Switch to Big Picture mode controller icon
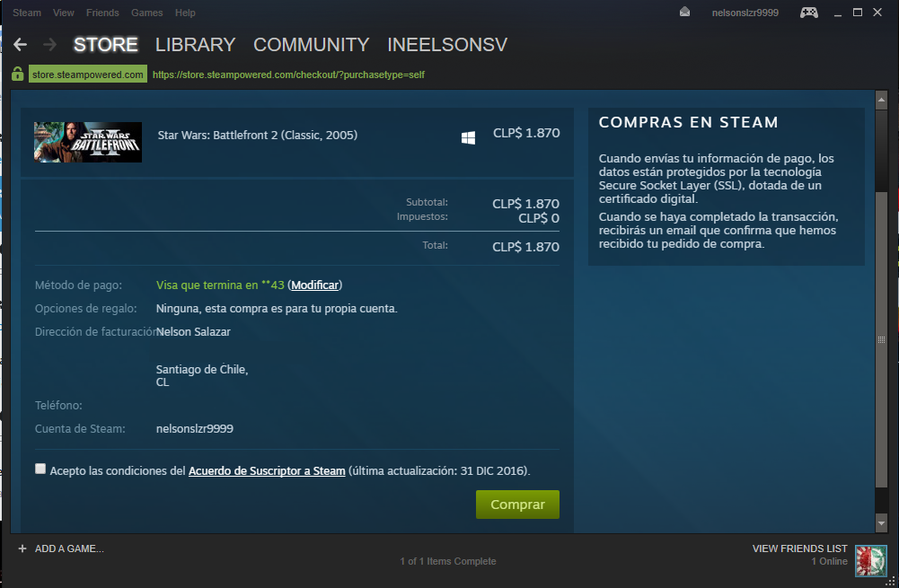This screenshot has width=899, height=588. coord(809,13)
